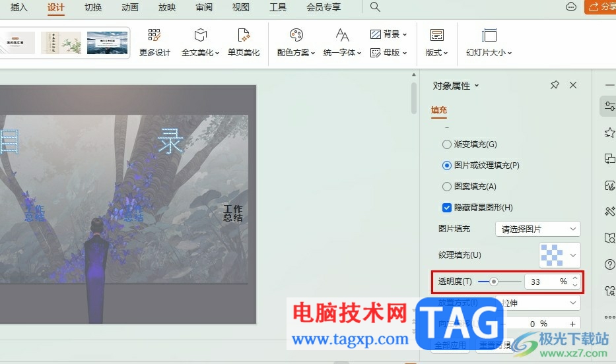Open the 幻灯片大小 slide size dropdown
616x364 pixels.
point(489,42)
